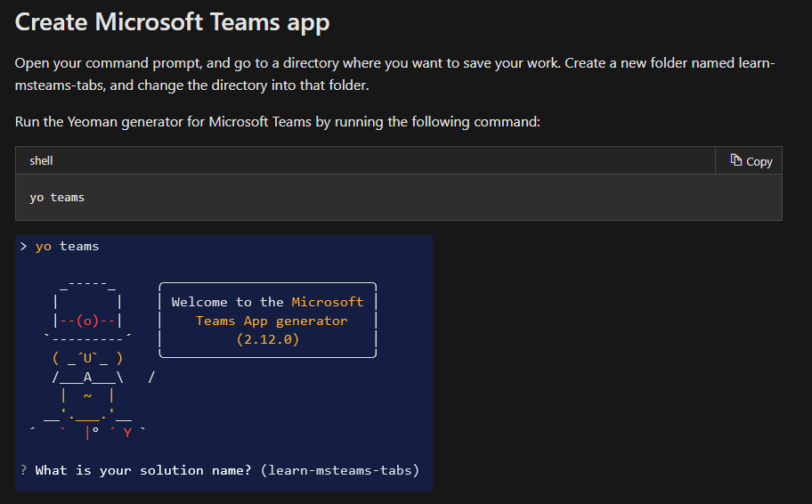This screenshot has height=504, width=812.
Task: Click the '(learn-msteams-tabs)' default value text
Action: 340,470
